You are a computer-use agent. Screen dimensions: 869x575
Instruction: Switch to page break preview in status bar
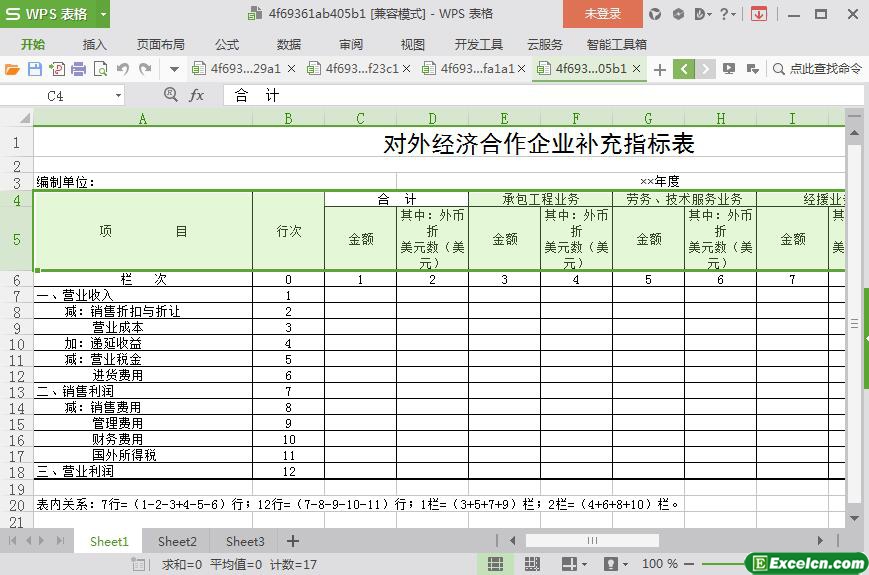click(532, 564)
